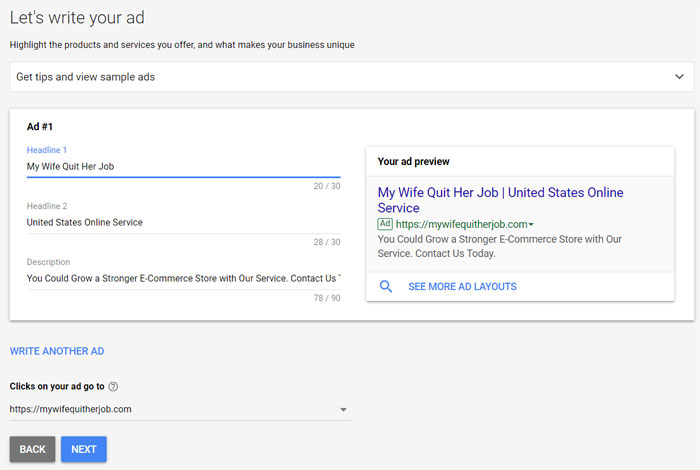Click the chevron arrow on the tips panel
This screenshot has width=700, height=470.
click(x=679, y=77)
